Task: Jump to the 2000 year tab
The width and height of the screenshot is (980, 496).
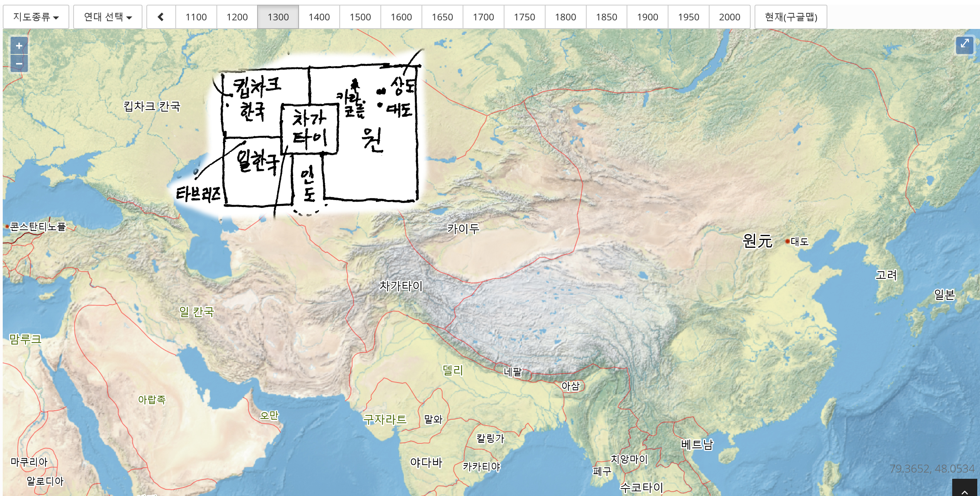Action: point(730,17)
